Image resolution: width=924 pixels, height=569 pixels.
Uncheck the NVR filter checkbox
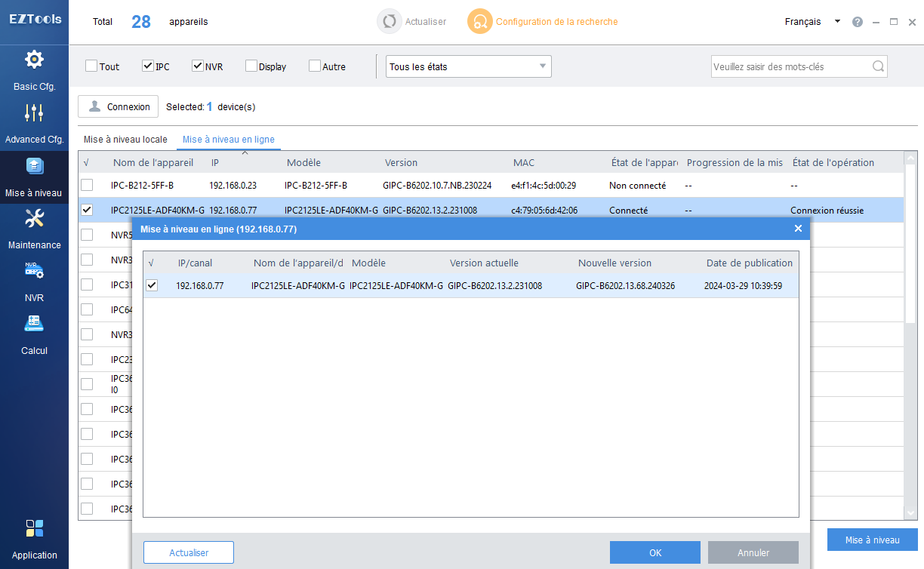pos(198,66)
